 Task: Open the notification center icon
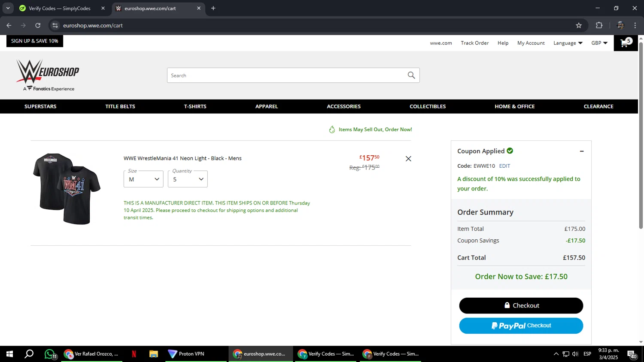pos(632,354)
